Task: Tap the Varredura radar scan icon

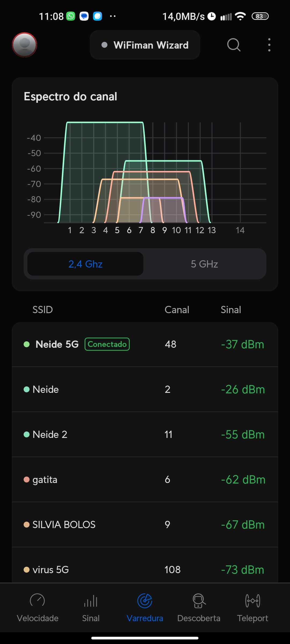Action: (x=145, y=601)
